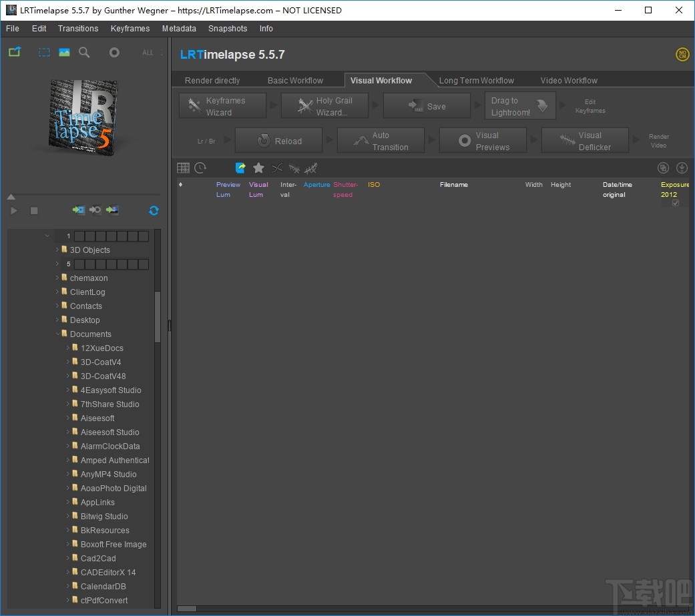Start preview playback with play button
This screenshot has height=616, width=695.
pos(14,210)
